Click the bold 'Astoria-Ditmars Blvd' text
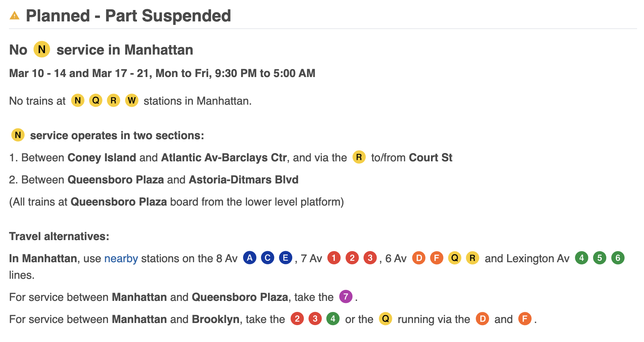 tap(243, 180)
